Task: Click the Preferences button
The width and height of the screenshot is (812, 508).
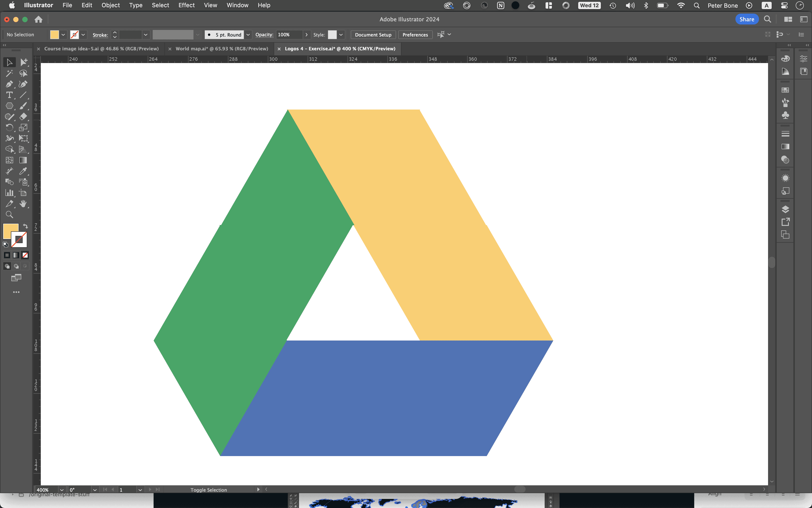Action: pos(415,35)
